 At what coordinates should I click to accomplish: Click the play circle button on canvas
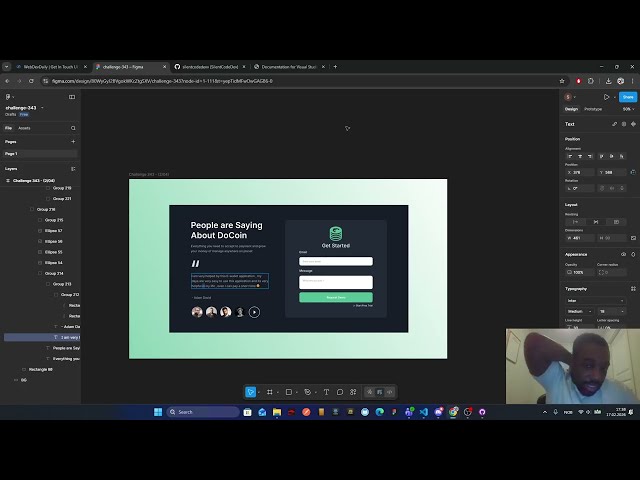pyautogui.click(x=254, y=312)
